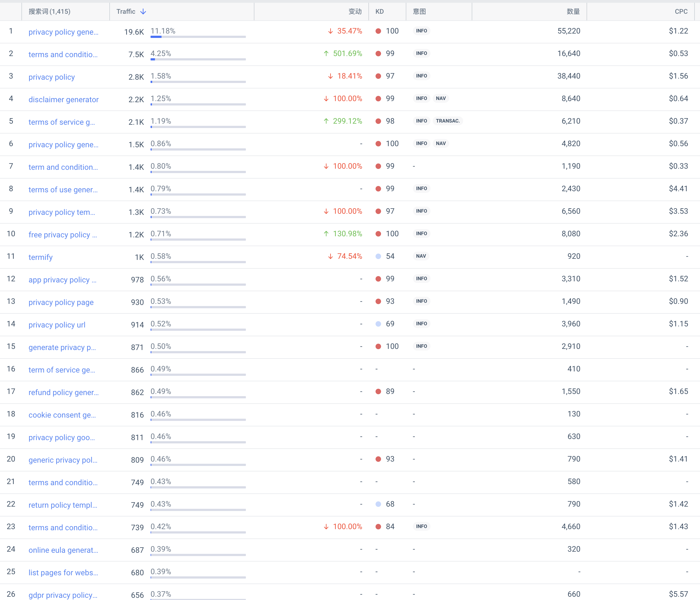Open the 'terms of service g...' keyword link
Viewport: 700px width, 600px height.
coord(62,122)
